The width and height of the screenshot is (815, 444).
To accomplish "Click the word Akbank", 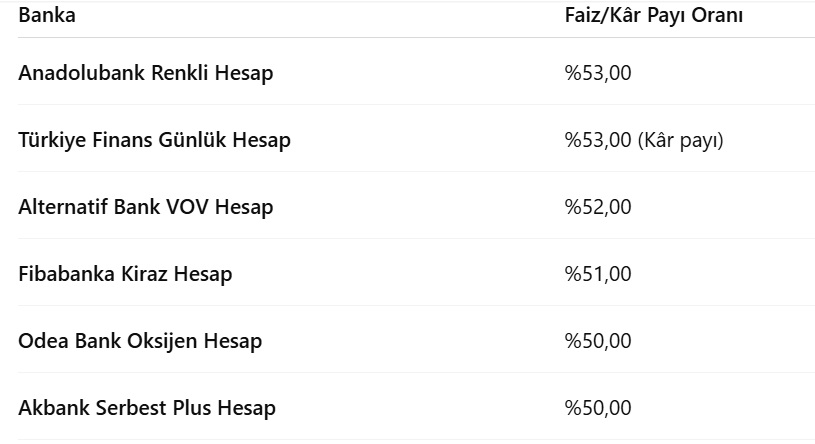I will pos(54,408).
